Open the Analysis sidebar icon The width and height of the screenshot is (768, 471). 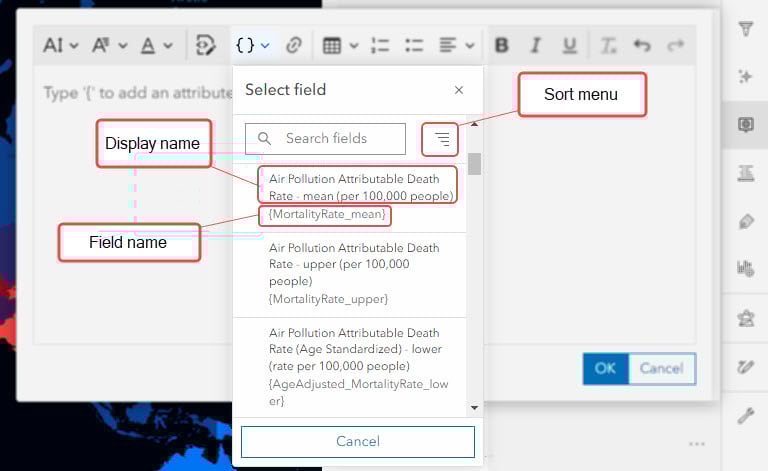745,318
